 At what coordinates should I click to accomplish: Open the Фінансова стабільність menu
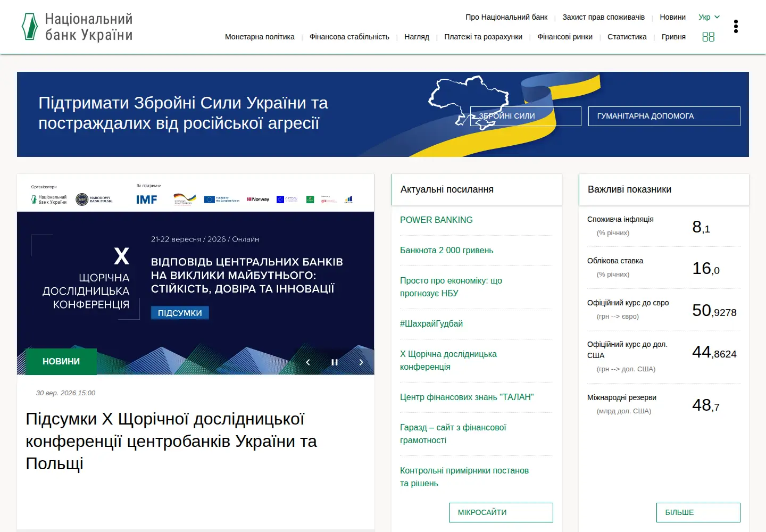349,37
